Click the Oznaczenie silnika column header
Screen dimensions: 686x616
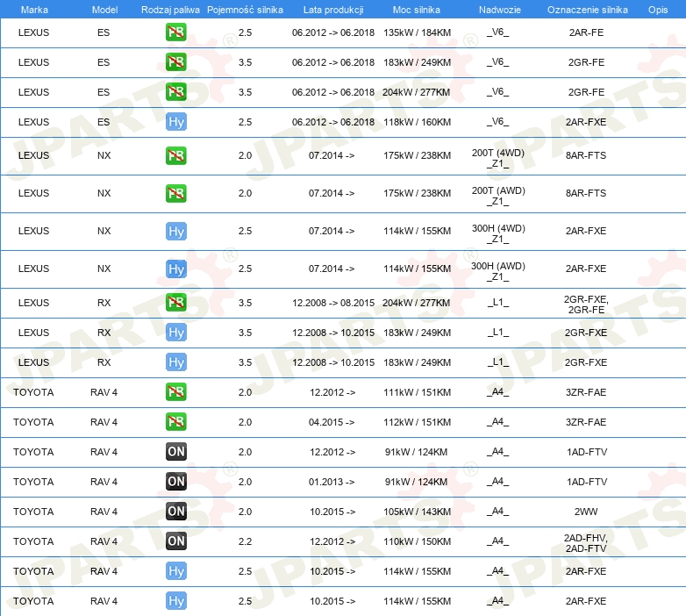(588, 10)
